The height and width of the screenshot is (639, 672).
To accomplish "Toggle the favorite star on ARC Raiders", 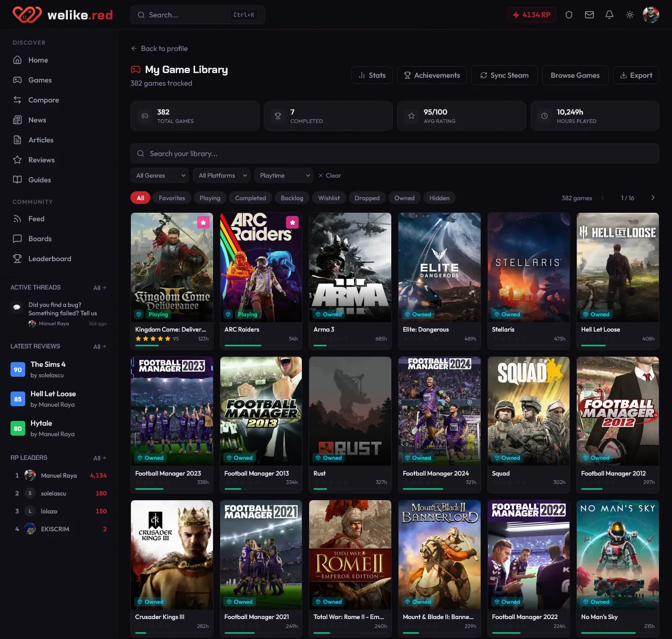I will pos(292,222).
